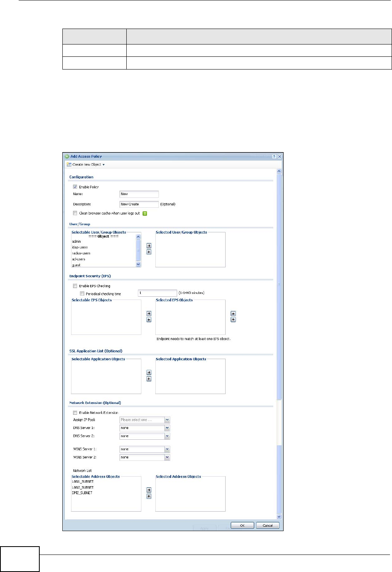Click the green info icon beside clean cache option
The height and width of the screenshot is (572, 392).
tap(145, 213)
